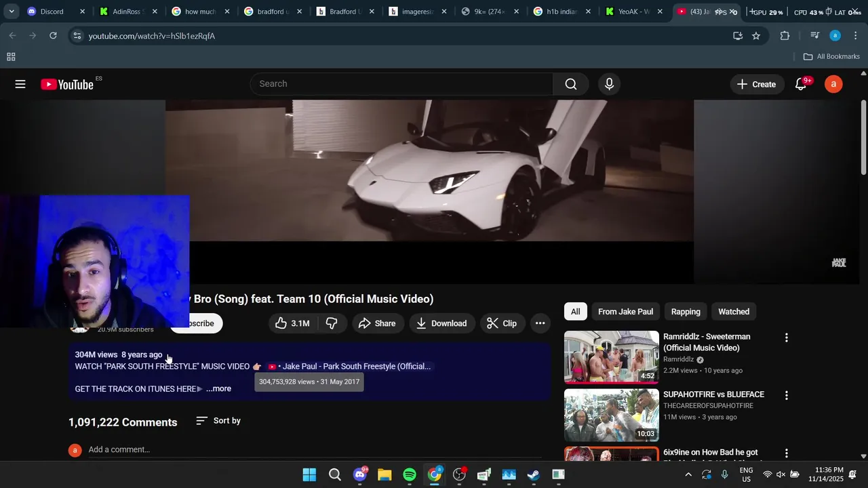This screenshot has height=488, width=868.
Task: Open more actions menu for the video
Action: [540, 323]
